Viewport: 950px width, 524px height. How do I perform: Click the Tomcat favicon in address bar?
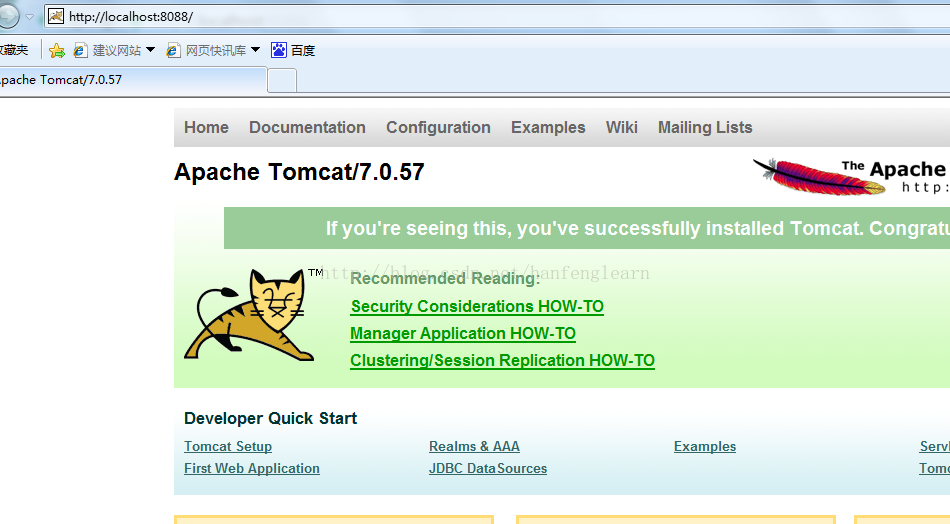56,16
